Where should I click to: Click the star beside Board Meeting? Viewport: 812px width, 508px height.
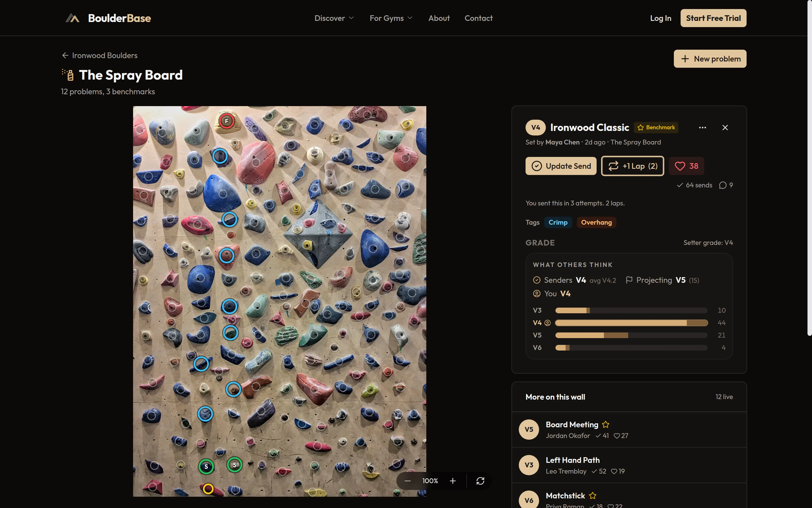pyautogui.click(x=605, y=425)
